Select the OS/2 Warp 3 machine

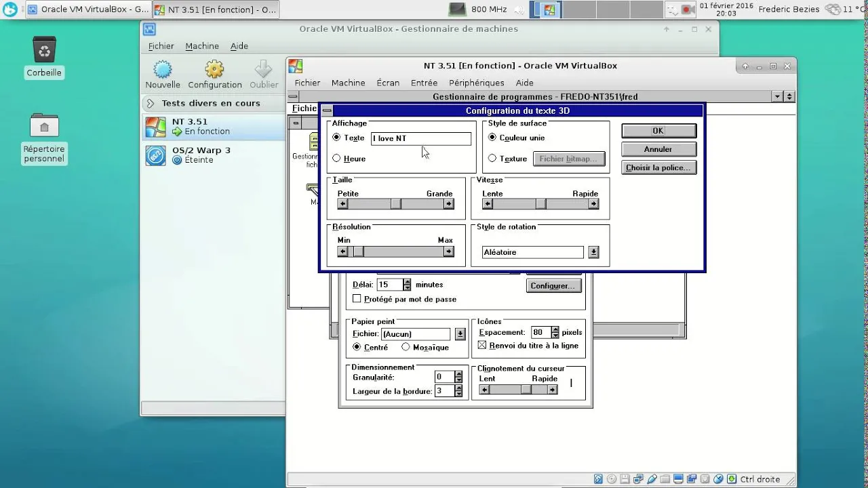[212, 155]
